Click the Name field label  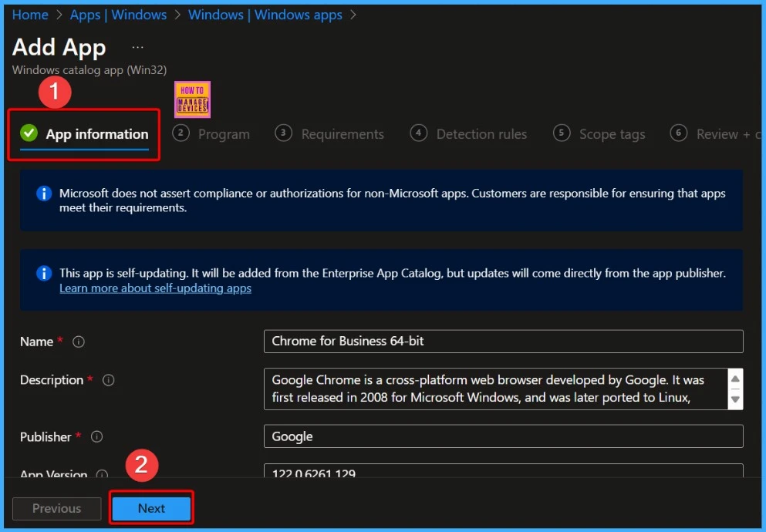click(36, 342)
